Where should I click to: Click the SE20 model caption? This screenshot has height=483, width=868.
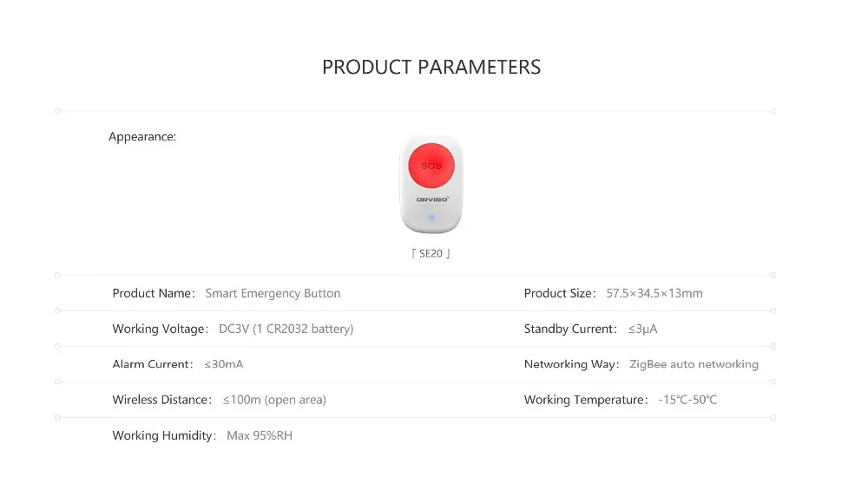point(431,255)
